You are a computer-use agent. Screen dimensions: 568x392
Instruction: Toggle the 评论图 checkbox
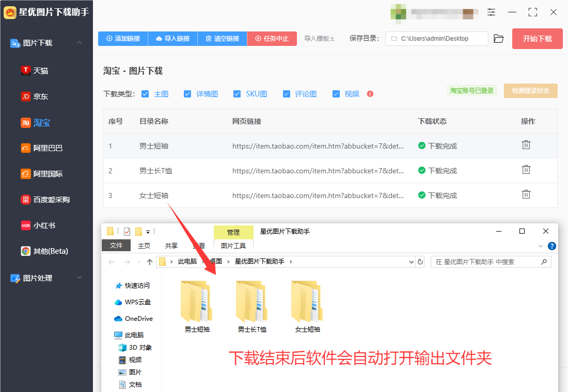click(x=287, y=94)
